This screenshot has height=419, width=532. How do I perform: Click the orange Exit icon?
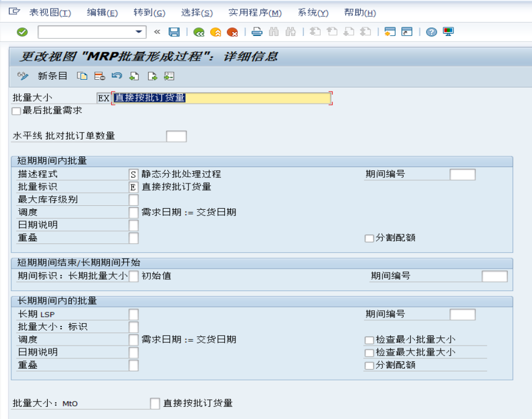coord(216,33)
